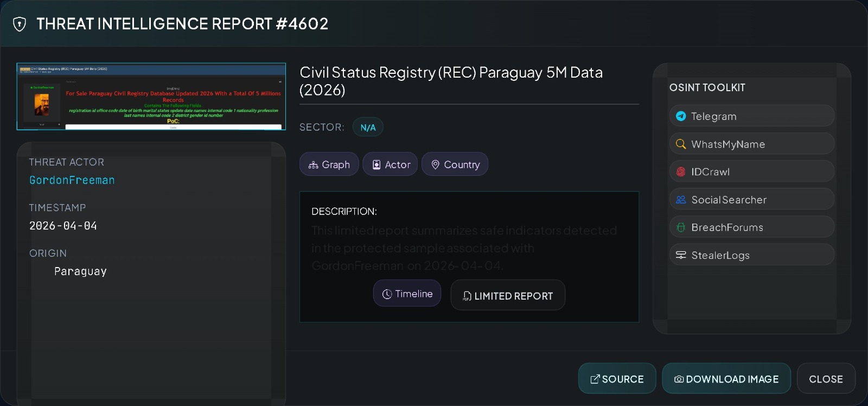Show the Country view
Viewport: 868px width, 406px height.
click(x=455, y=164)
